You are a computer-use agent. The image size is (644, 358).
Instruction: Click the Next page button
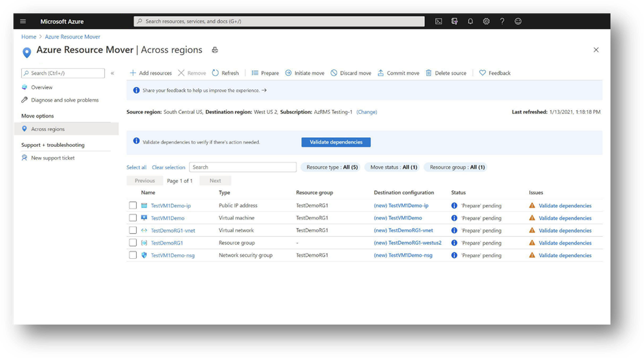click(x=215, y=180)
